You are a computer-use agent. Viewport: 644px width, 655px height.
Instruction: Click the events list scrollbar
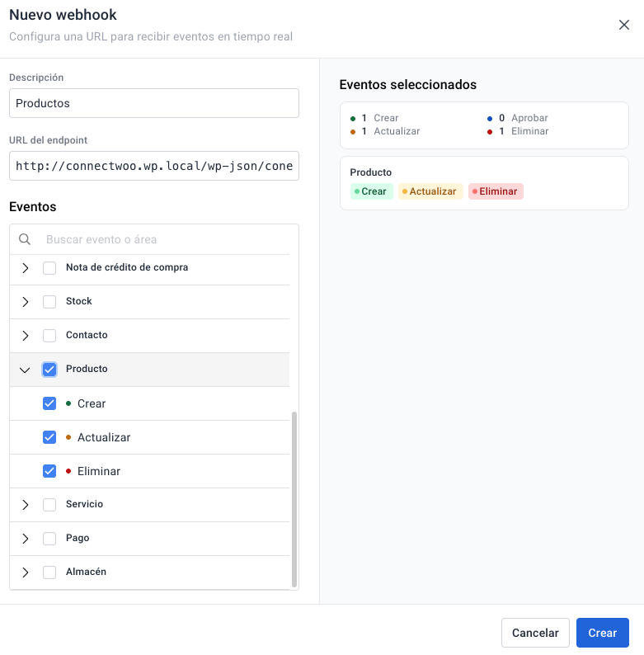294,499
